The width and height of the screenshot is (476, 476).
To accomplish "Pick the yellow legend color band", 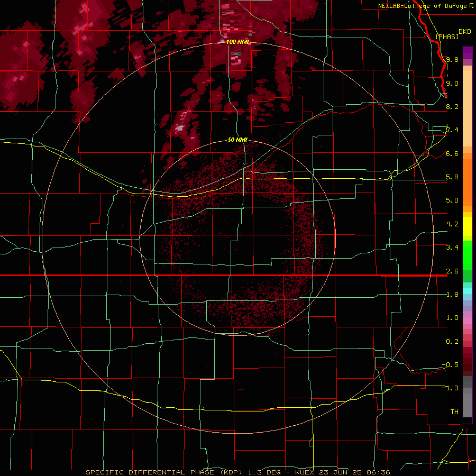I will (x=467, y=226).
